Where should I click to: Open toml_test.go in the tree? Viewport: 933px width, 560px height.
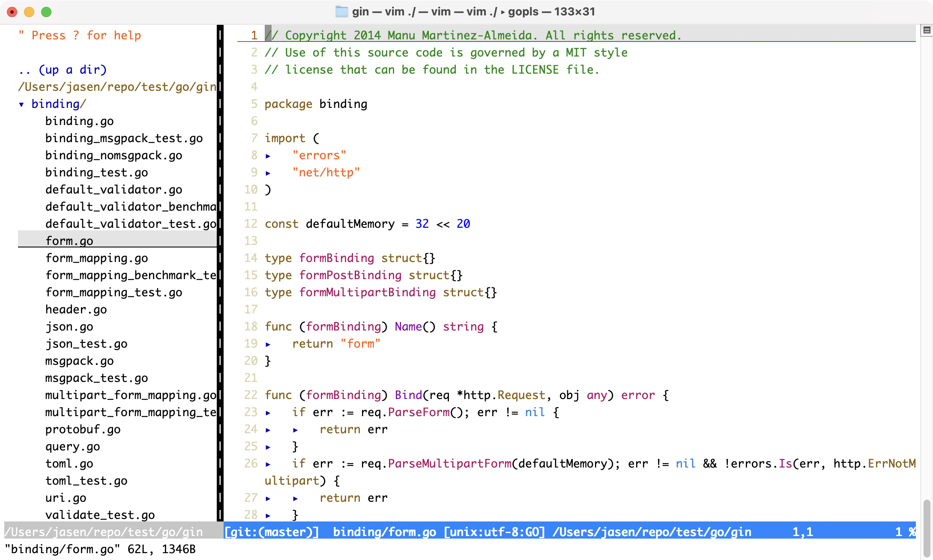(87, 481)
